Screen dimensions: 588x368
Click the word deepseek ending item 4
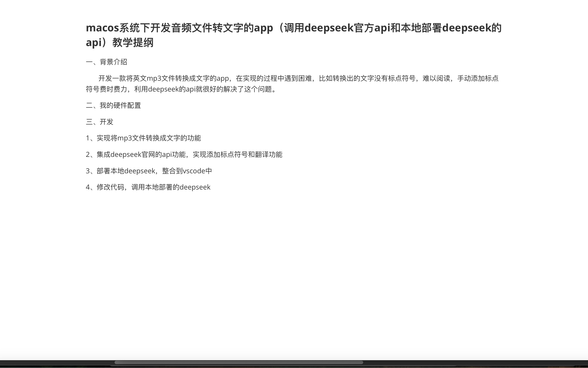point(195,187)
